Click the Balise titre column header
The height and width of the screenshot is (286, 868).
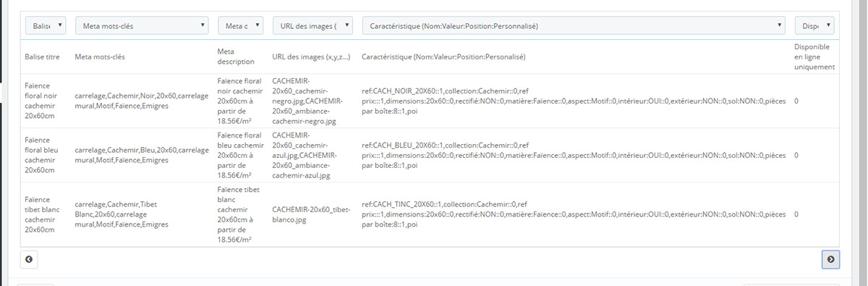click(x=46, y=56)
